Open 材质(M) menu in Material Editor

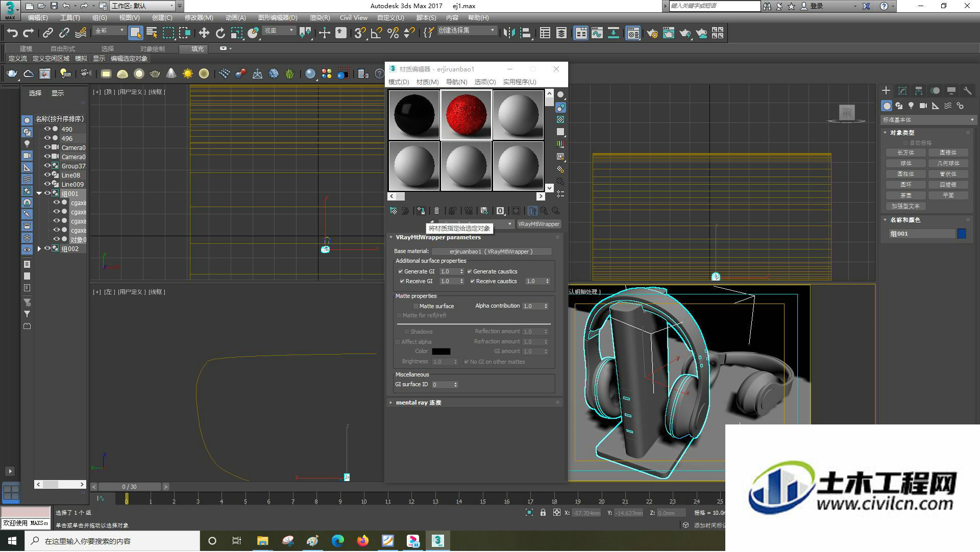click(427, 82)
